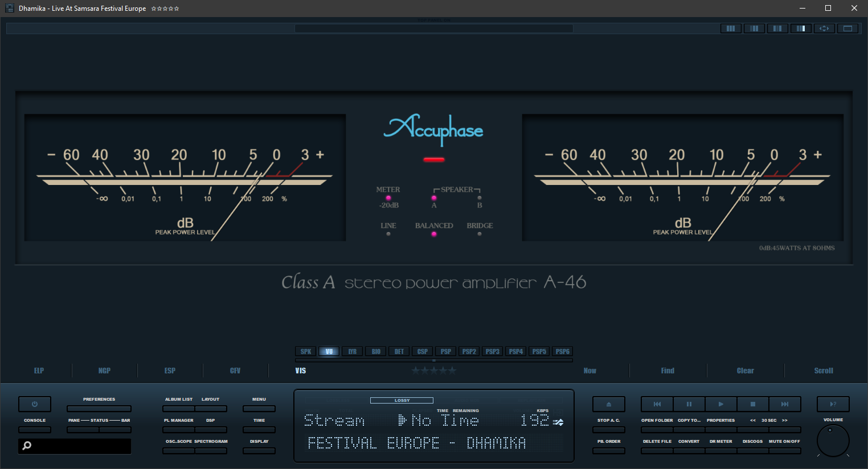
Task: Select the ELP panel tab
Action: point(39,371)
